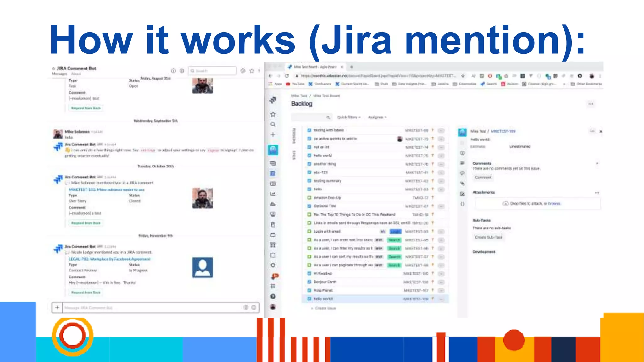Open user profile avatar at sidebar bottom
Image resolution: width=644 pixels, height=362 pixels.
point(273,307)
